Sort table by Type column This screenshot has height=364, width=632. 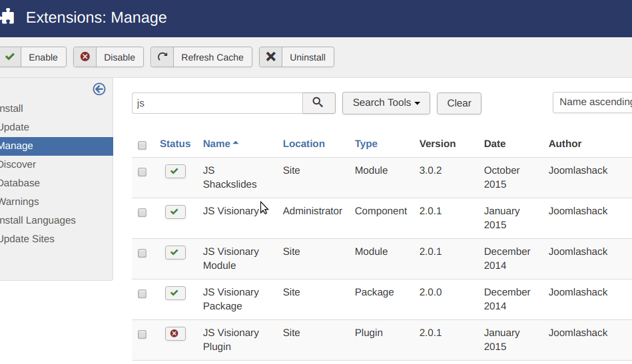pos(366,144)
